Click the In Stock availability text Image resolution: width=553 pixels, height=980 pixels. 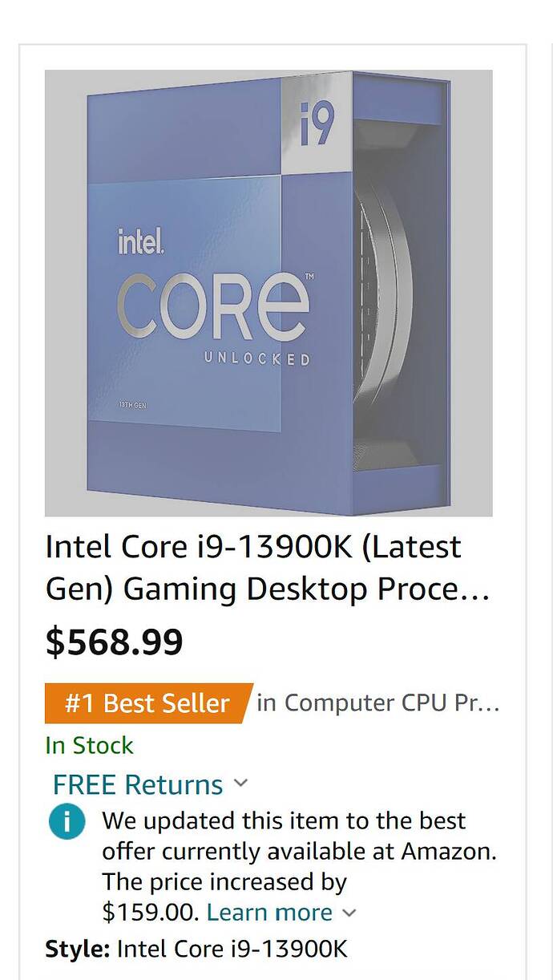pos(90,745)
